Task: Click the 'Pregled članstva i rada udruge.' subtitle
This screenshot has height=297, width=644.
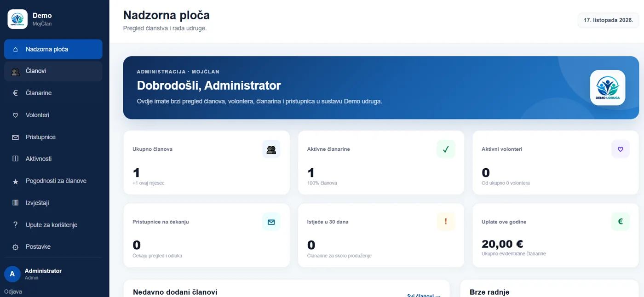Action: [165, 28]
